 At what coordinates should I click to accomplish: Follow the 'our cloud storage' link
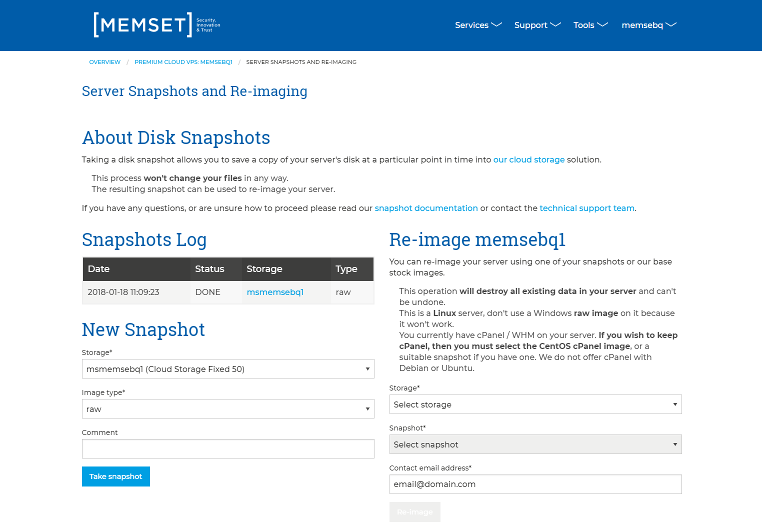(x=528, y=159)
